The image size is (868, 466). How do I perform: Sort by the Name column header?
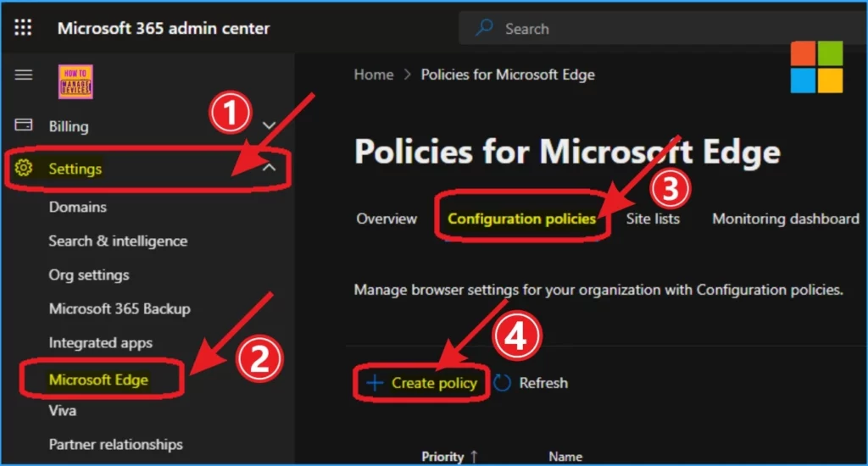565,457
